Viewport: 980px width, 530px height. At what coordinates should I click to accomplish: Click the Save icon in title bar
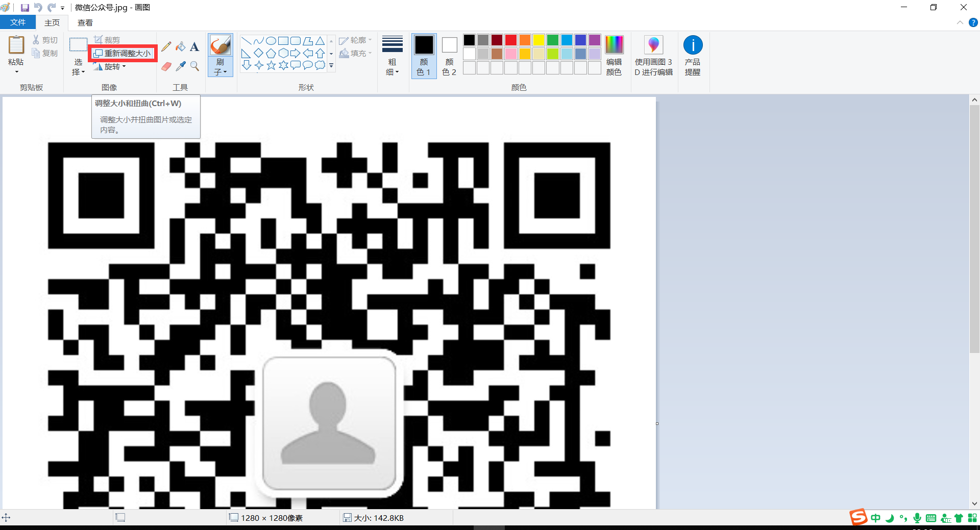click(24, 8)
